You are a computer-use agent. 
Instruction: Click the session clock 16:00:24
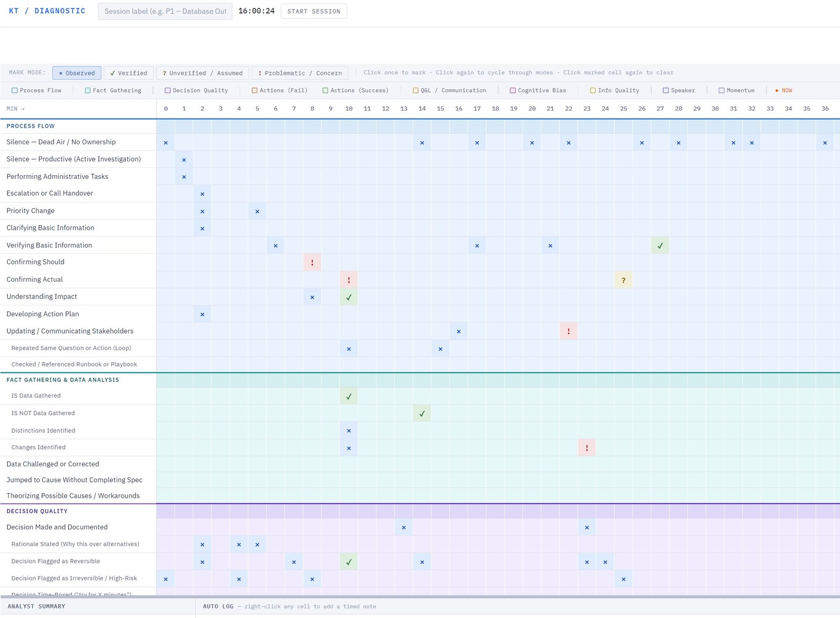[x=256, y=10]
